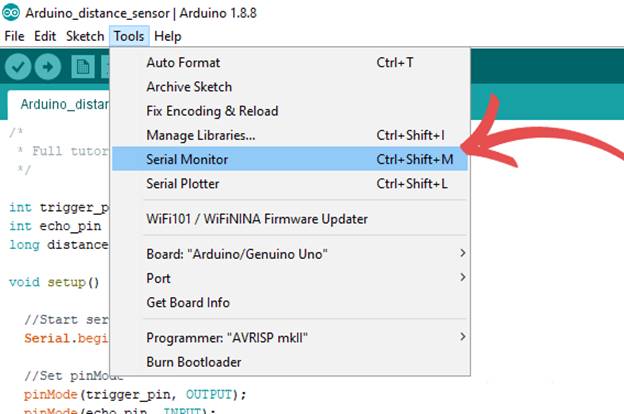This screenshot has width=624, height=414.
Task: Open the Sketch menu
Action: pyautogui.click(x=85, y=36)
